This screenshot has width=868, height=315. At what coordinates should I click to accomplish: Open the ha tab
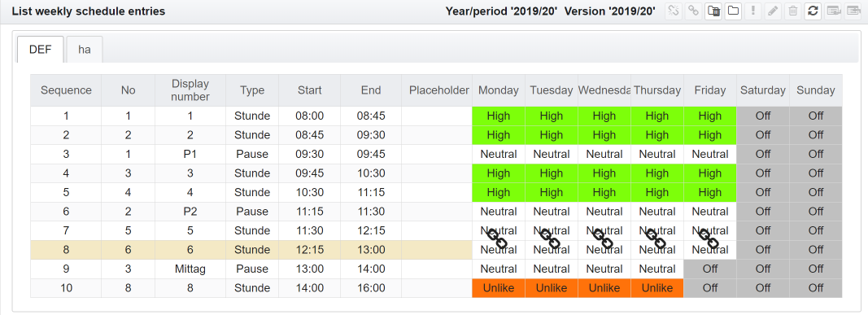point(84,50)
